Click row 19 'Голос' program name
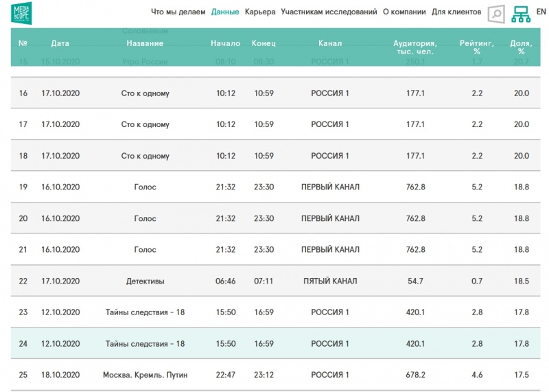This screenshot has height=392, width=549. click(145, 187)
